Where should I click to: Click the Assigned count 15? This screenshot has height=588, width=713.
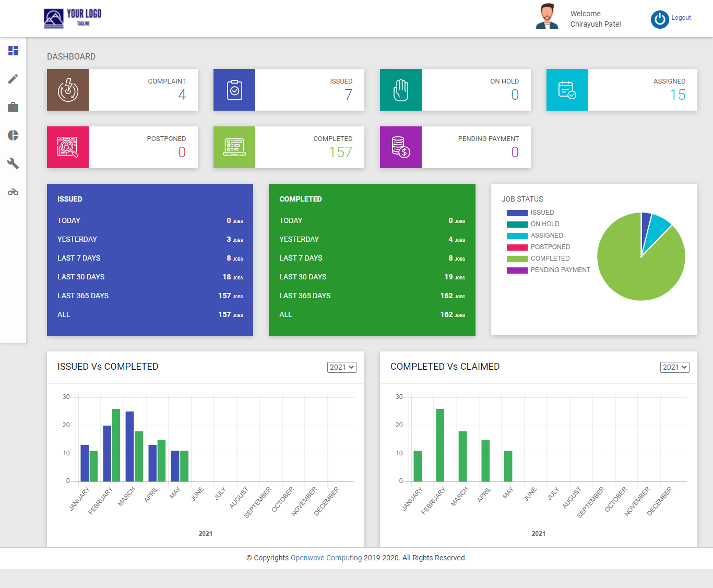(678, 95)
